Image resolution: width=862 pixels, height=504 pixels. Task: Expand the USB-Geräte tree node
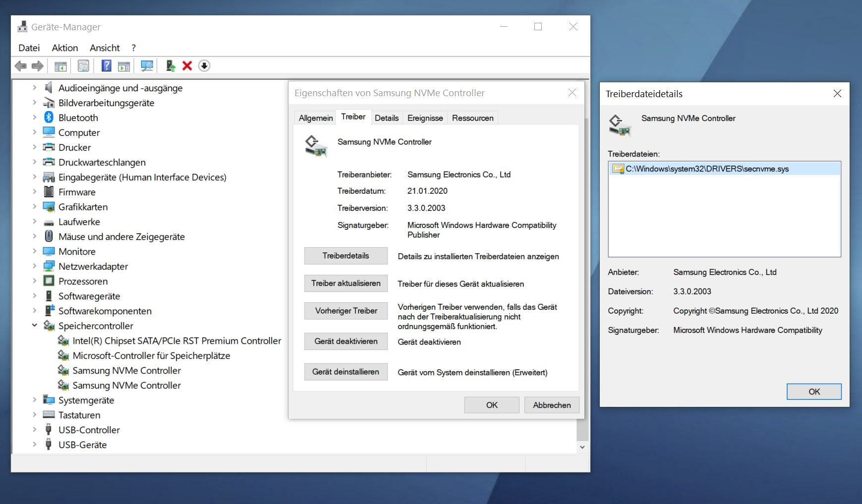click(34, 445)
